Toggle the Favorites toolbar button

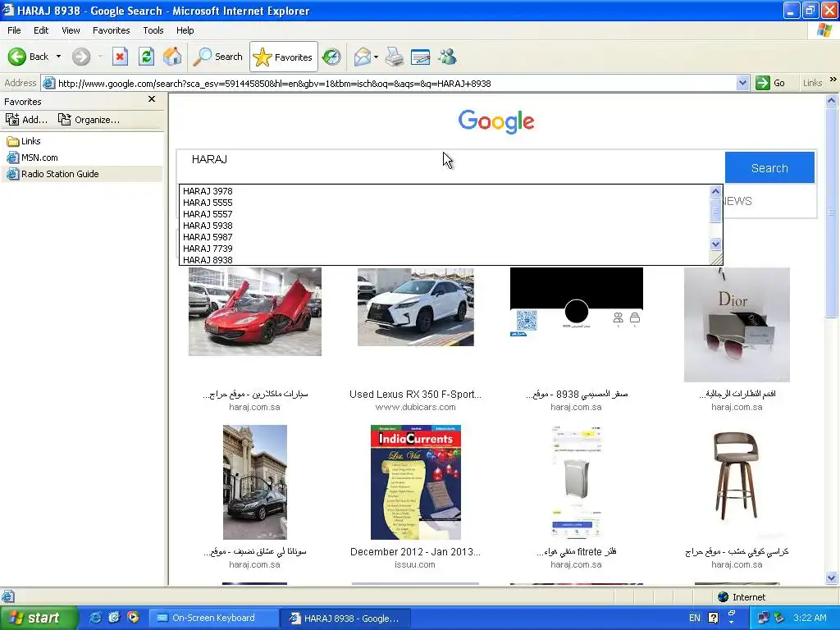(283, 57)
